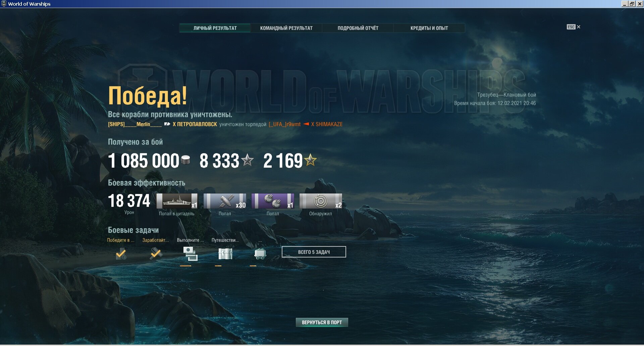Click the 18 374 damage value
Image resolution: width=644 pixels, height=346 pixels.
coord(129,201)
